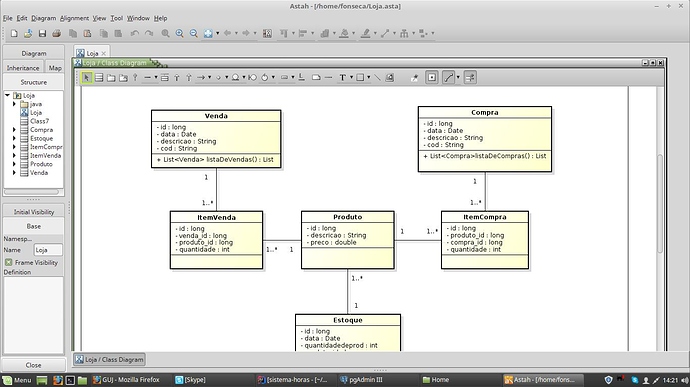Click the New file icon in toolbar

coord(14,33)
